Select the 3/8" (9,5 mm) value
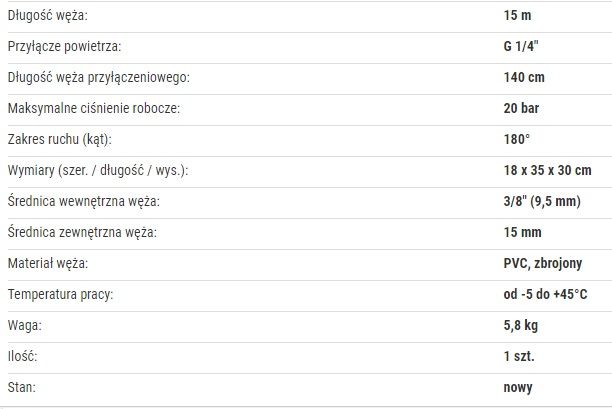The image size is (612, 409). (542, 201)
